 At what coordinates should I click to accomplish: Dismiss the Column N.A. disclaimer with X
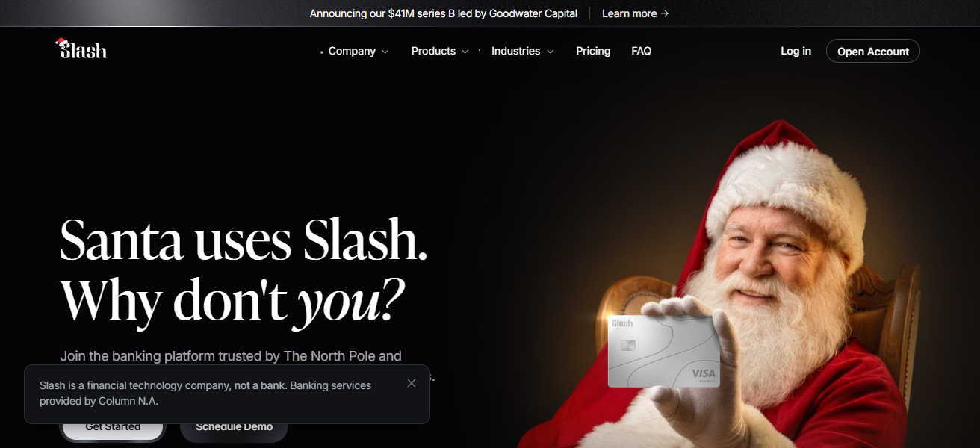coord(412,383)
